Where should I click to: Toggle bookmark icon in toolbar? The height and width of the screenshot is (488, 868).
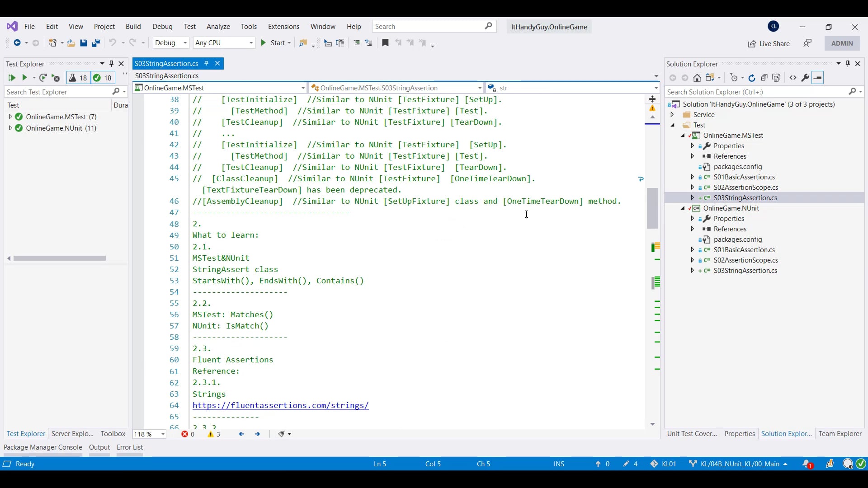(385, 43)
